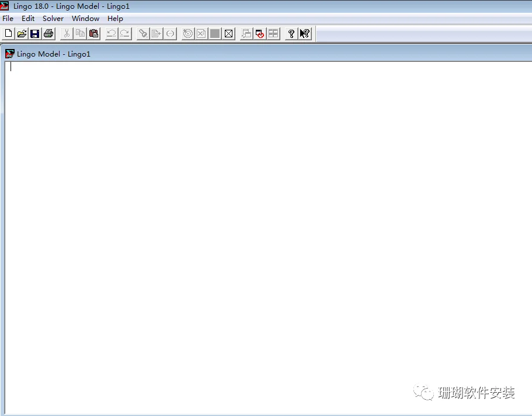Screen dimensions: 532x416
Task: Click the Lingo1 model window icon
Action: pos(9,54)
